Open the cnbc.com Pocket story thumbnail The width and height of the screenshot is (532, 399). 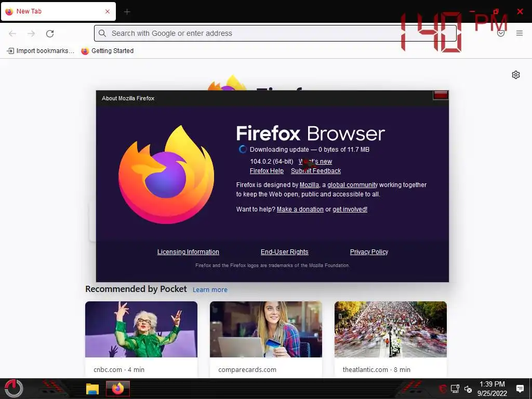tap(141, 329)
